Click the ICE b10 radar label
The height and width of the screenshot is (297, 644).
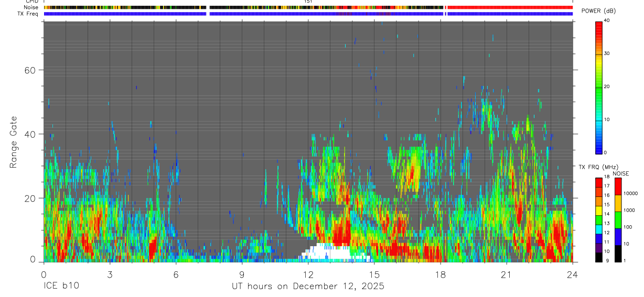[61, 287]
